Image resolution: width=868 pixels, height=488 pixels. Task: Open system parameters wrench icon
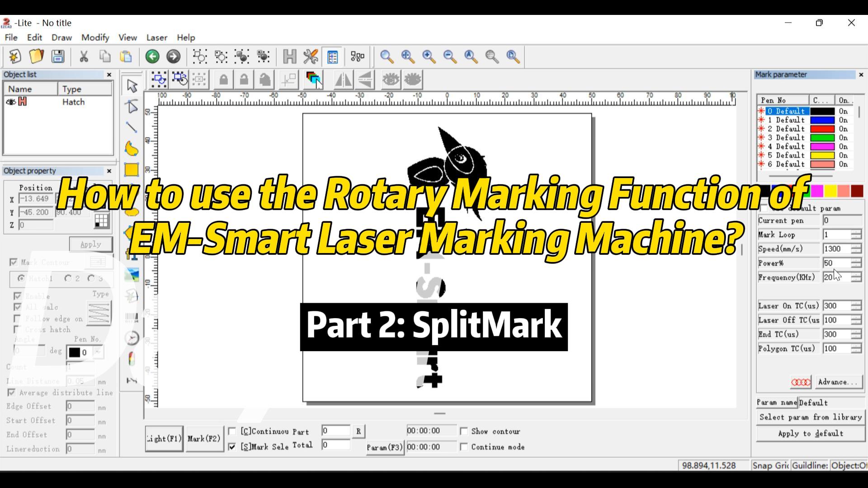(x=311, y=56)
